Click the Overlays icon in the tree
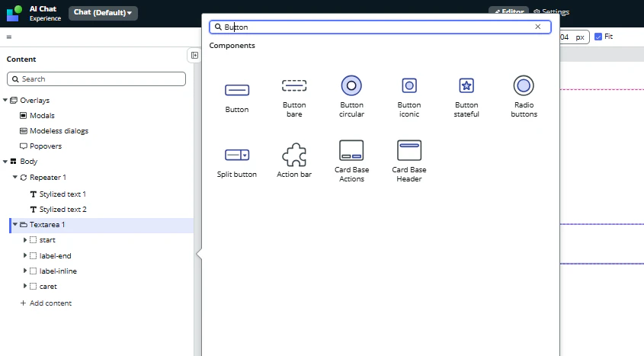The width and height of the screenshot is (644, 356). pyautogui.click(x=14, y=100)
